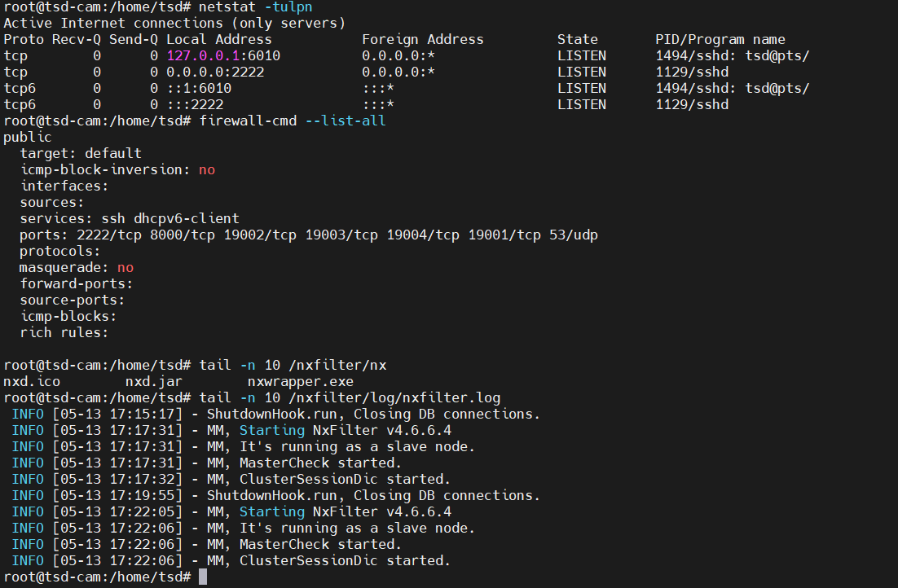Screen dimensions: 898x588
Task: Click the Foreign Address column header
Action: 422,39
